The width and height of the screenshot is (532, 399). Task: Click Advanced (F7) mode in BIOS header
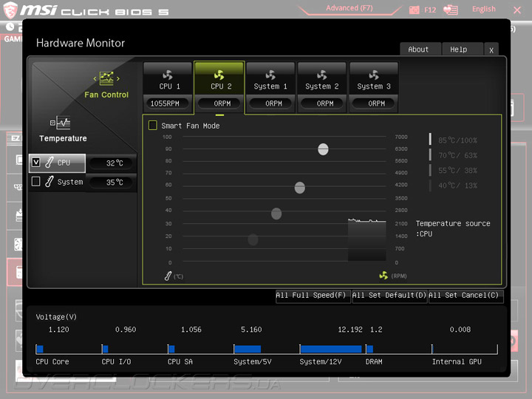[349, 8]
